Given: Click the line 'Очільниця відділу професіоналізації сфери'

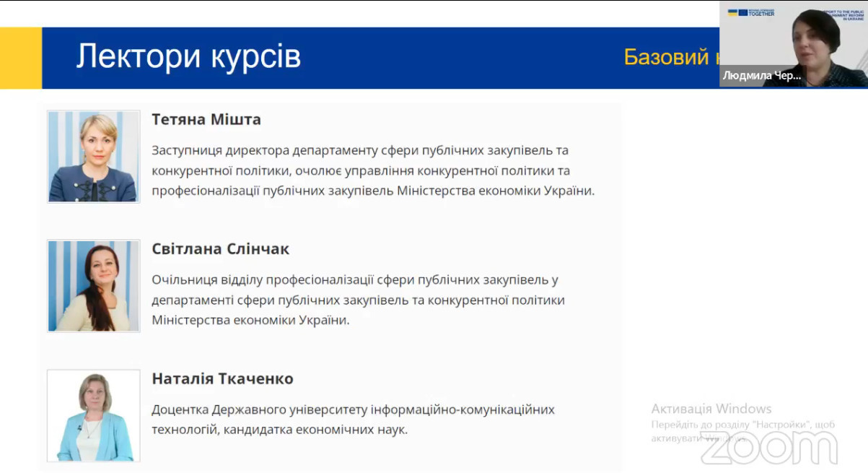Looking at the screenshot, I should (355, 279).
